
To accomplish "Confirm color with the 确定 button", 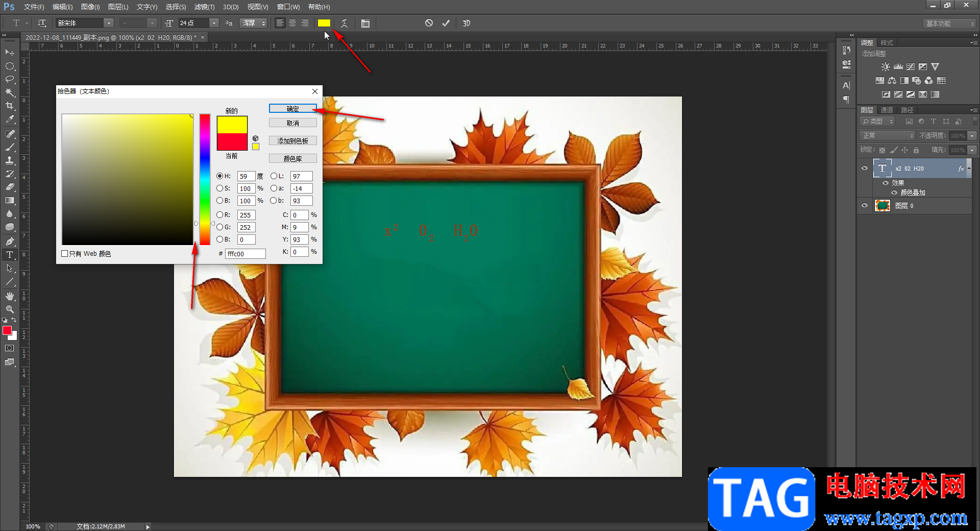I will coord(293,109).
